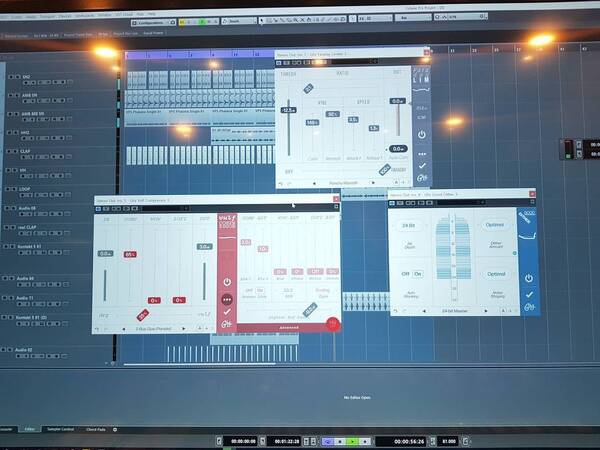Screen dimensions: 600x450
Task: Select previous preset arrow in the compressor plugin
Action: click(x=124, y=329)
